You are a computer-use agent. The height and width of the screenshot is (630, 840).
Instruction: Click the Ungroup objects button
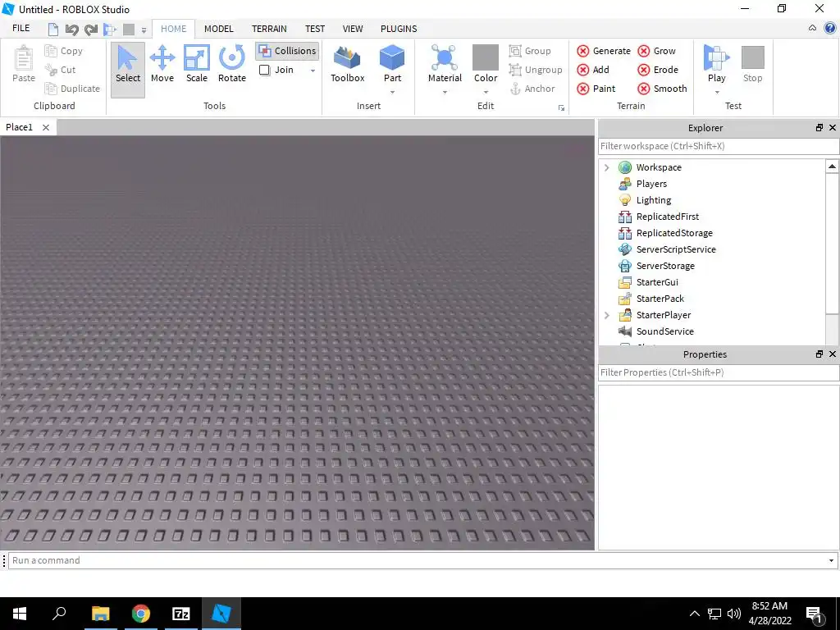click(x=536, y=70)
